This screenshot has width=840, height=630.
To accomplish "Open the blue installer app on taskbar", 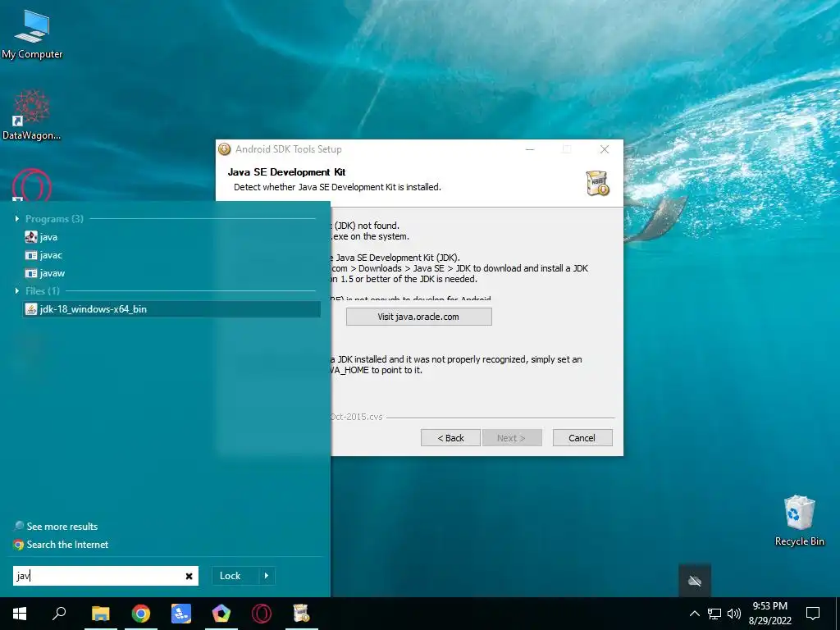I will point(181,614).
